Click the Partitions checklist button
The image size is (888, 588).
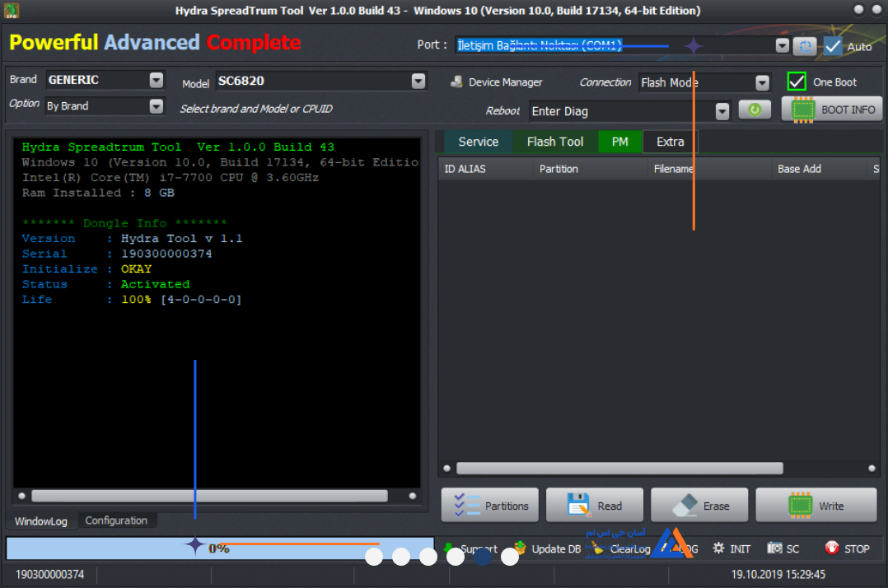pyautogui.click(x=490, y=505)
